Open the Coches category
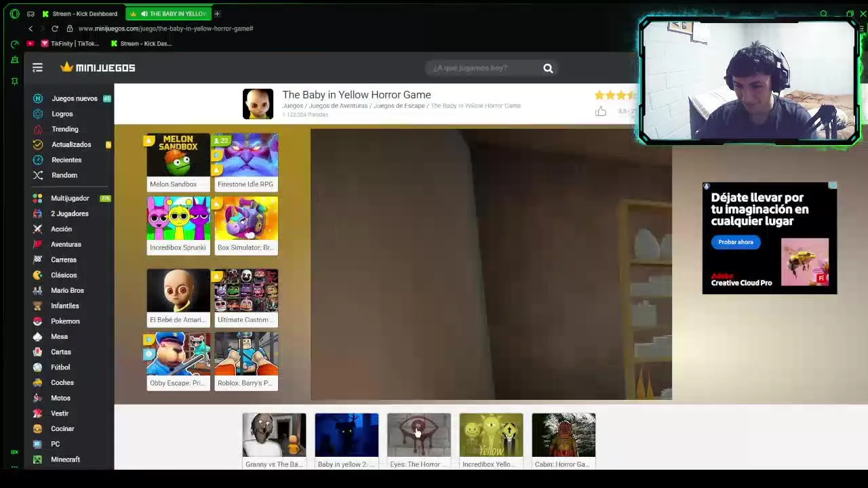Image resolution: width=868 pixels, height=488 pixels. pyautogui.click(x=62, y=382)
